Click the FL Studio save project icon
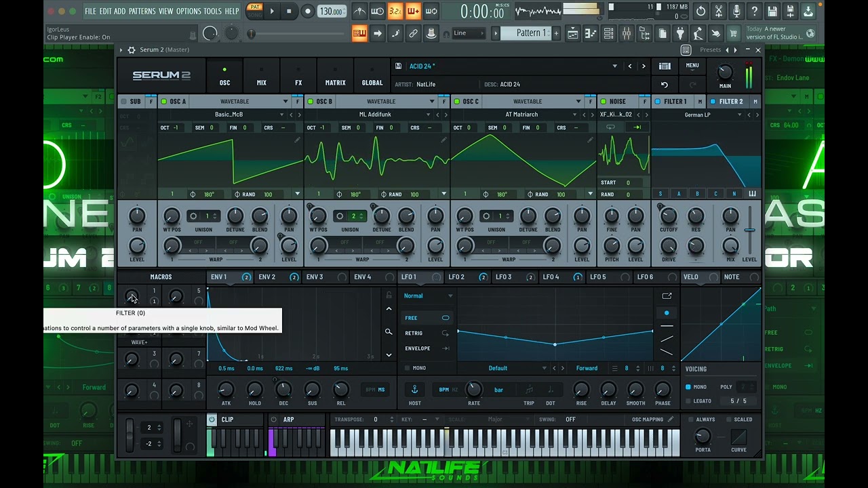 click(772, 12)
